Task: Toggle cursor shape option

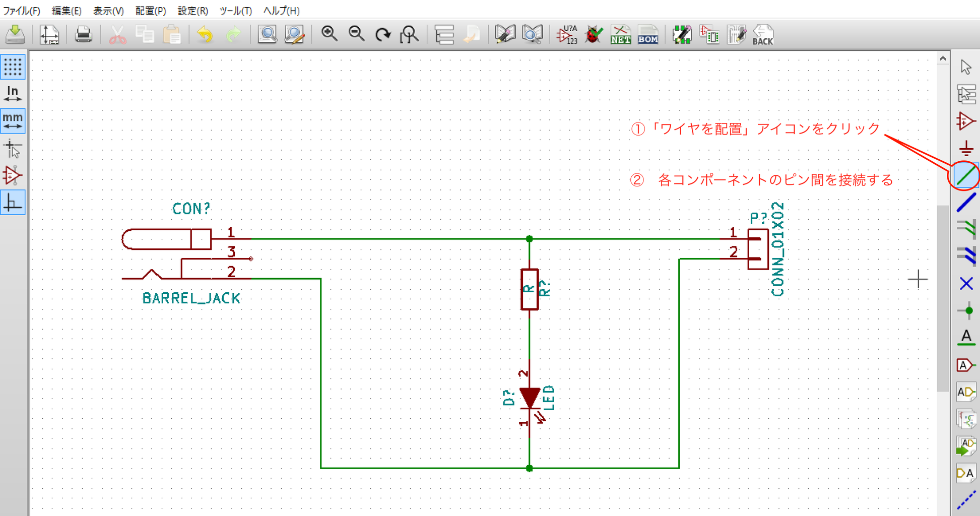Action: click(x=13, y=149)
